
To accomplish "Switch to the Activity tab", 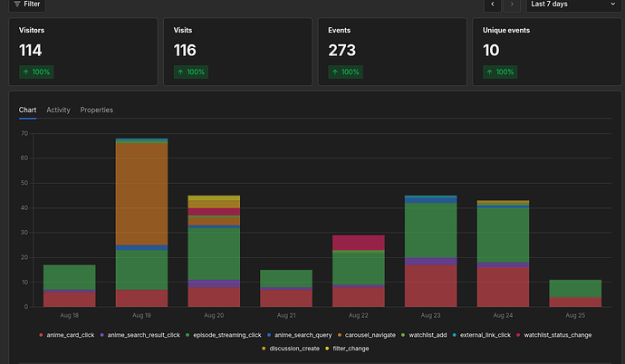I will (x=58, y=110).
